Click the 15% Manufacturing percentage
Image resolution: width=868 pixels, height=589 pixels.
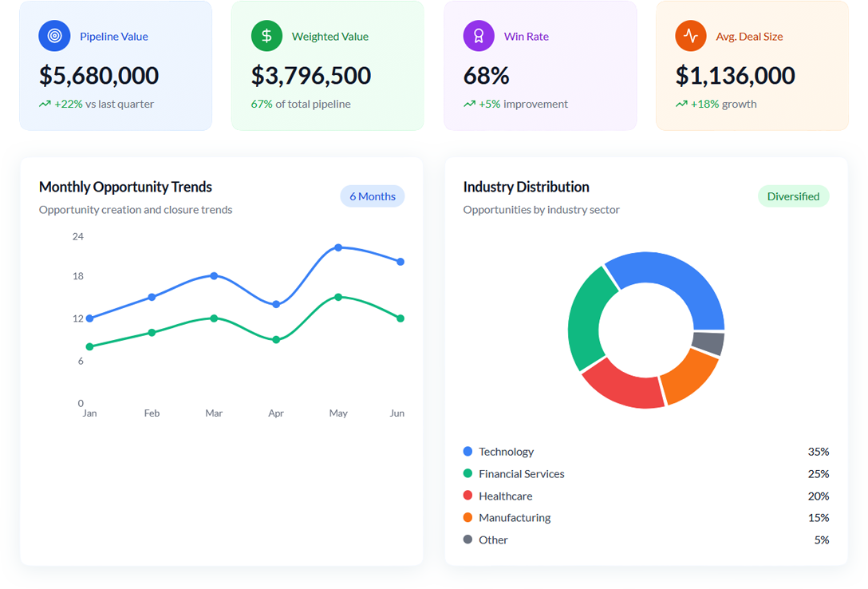(819, 518)
